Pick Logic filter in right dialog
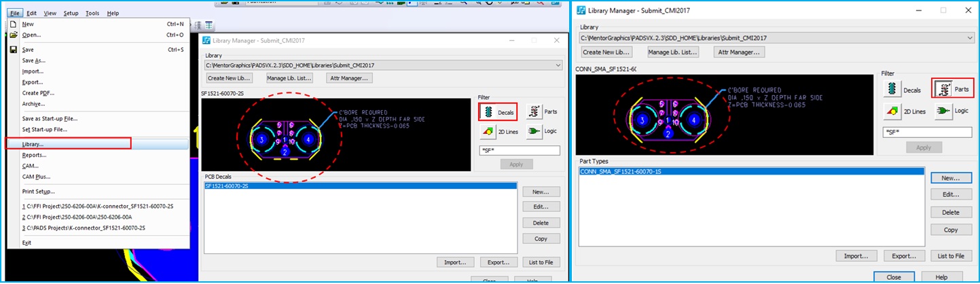980x284 pixels. [x=952, y=111]
